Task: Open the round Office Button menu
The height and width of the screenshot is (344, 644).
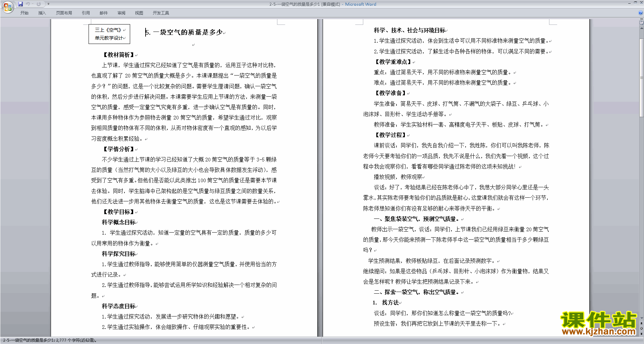Action: point(7,7)
